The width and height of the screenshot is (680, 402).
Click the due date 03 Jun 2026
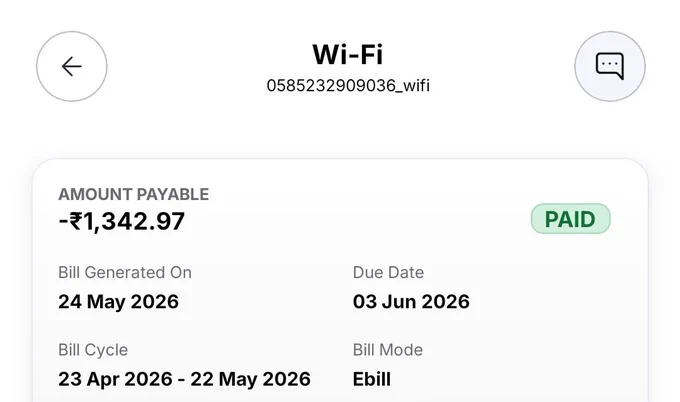(411, 301)
